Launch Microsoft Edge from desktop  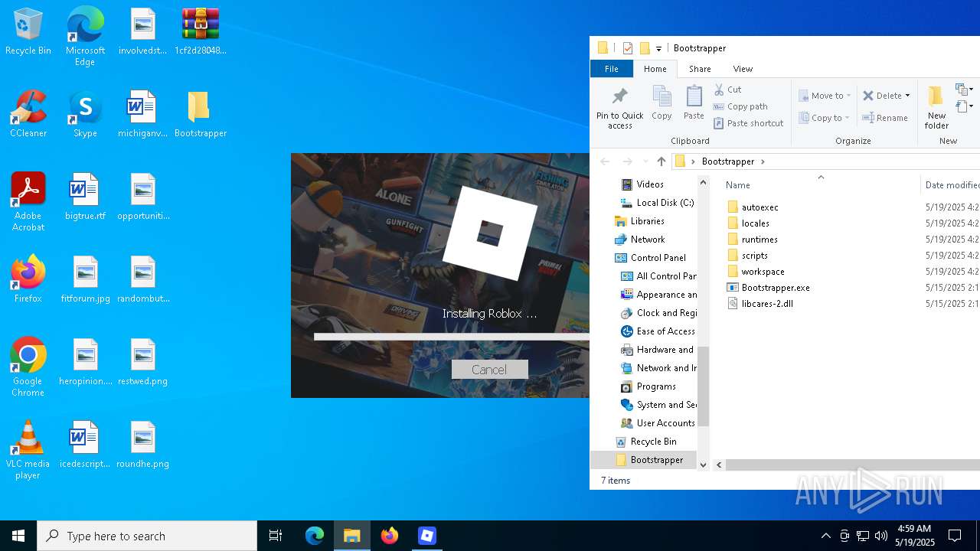85,37
